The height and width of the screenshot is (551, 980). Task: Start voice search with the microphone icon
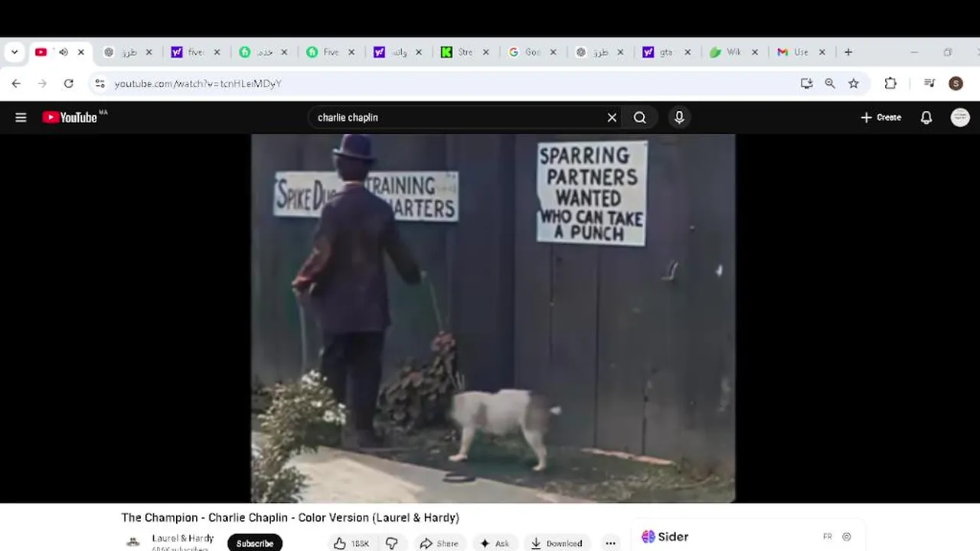click(x=679, y=117)
